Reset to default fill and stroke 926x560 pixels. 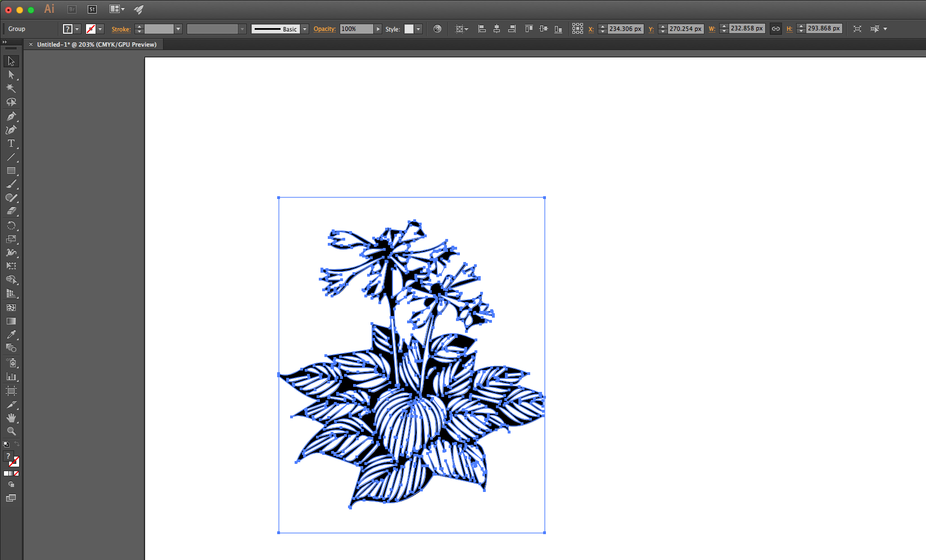6,444
